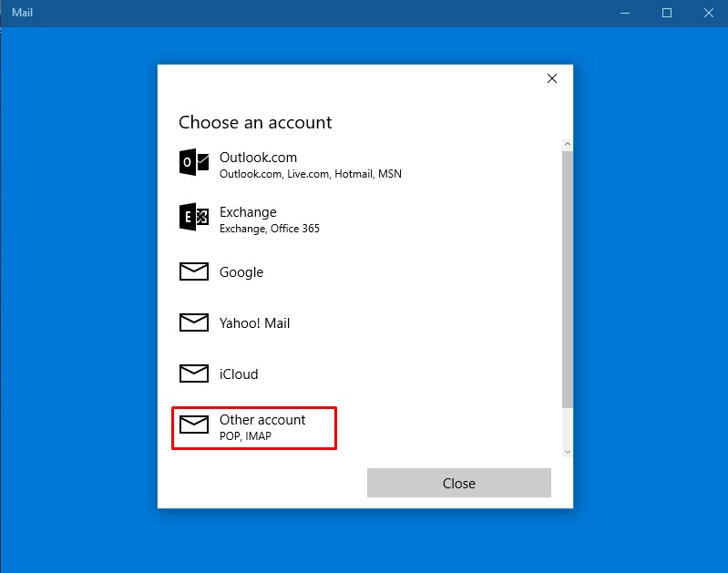The width and height of the screenshot is (728, 573).
Task: Click the account list scrollbar down arrow
Action: tap(568, 451)
